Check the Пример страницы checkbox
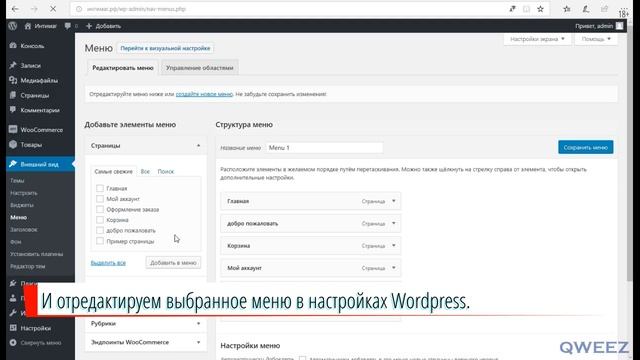 tap(100, 241)
